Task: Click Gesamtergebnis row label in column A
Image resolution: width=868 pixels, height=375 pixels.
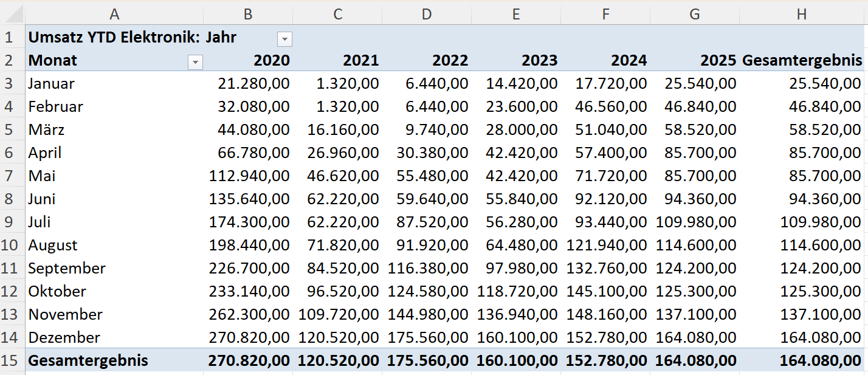Action: tap(88, 360)
